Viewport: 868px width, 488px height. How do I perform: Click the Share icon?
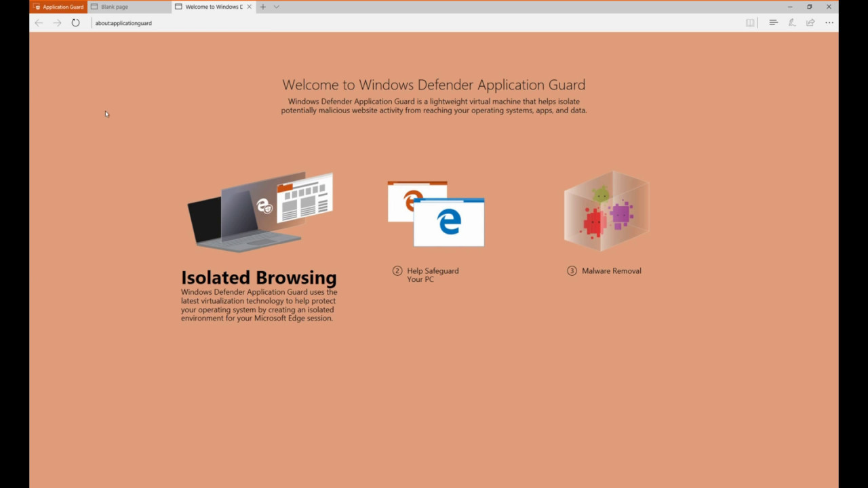(810, 22)
